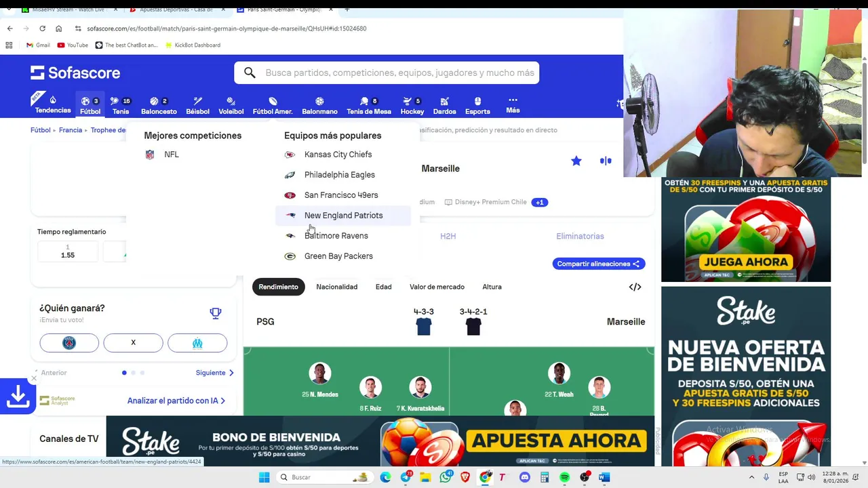Open KickBot Dashboard bookmark
The height and width of the screenshot is (488, 868).
pyautogui.click(x=192, y=45)
